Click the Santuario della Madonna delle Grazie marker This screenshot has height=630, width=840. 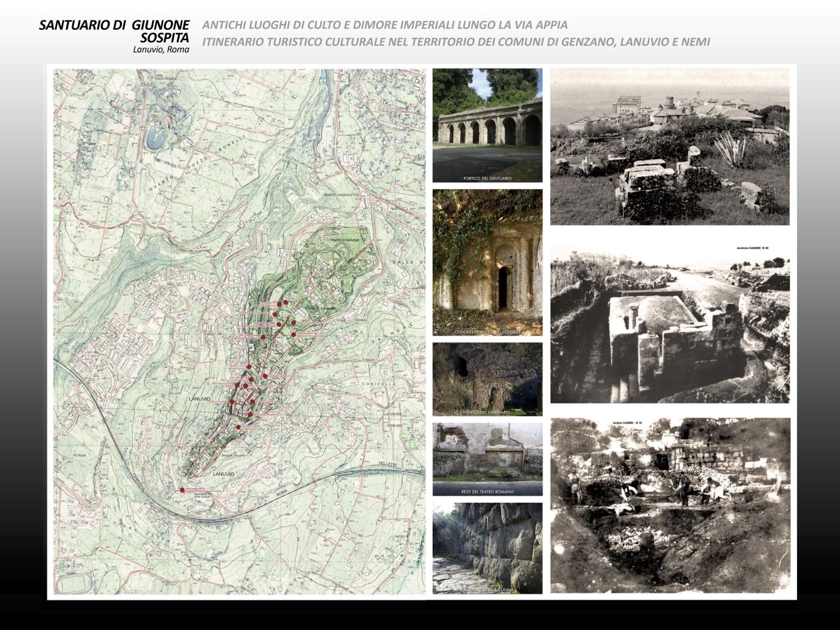pos(182,490)
